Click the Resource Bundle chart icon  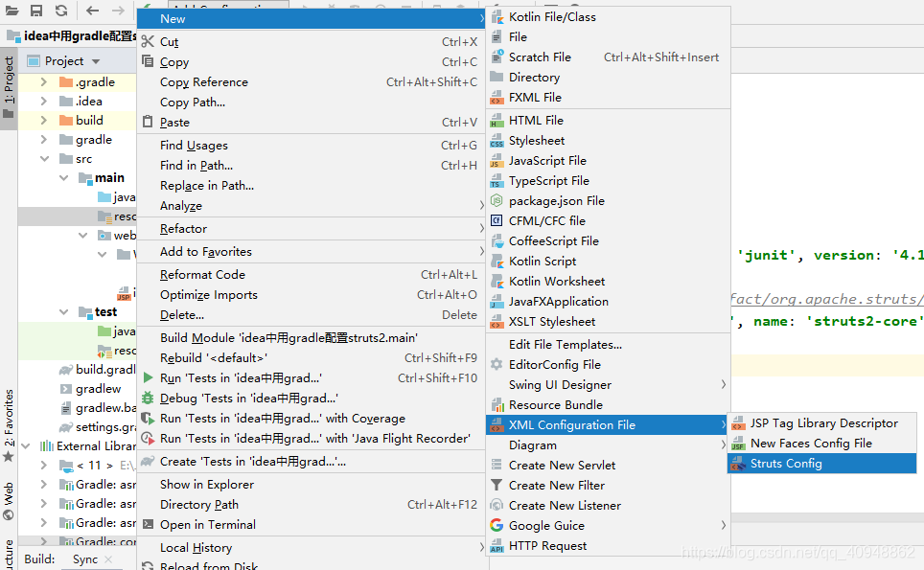[x=497, y=404]
